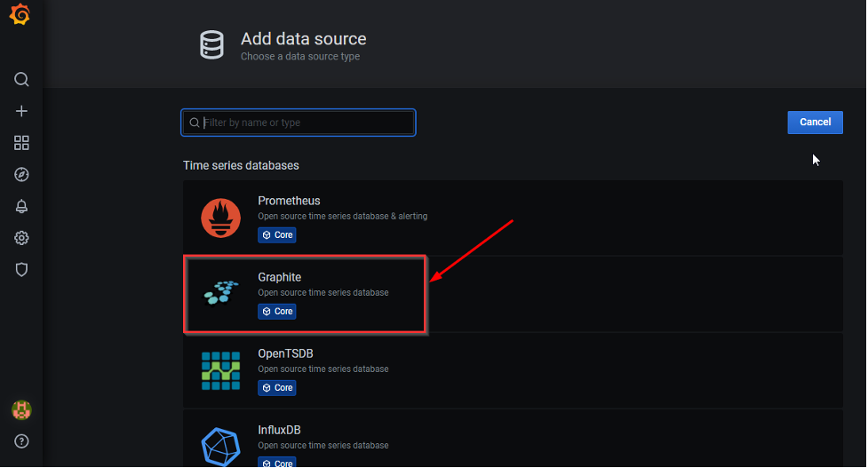The width and height of the screenshot is (868, 468).
Task: Click the OpenTSDB grid logo
Action: click(221, 370)
